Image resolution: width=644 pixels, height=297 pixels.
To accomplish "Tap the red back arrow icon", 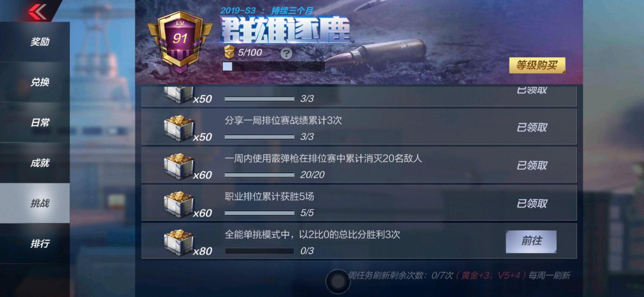I will tap(37, 12).
